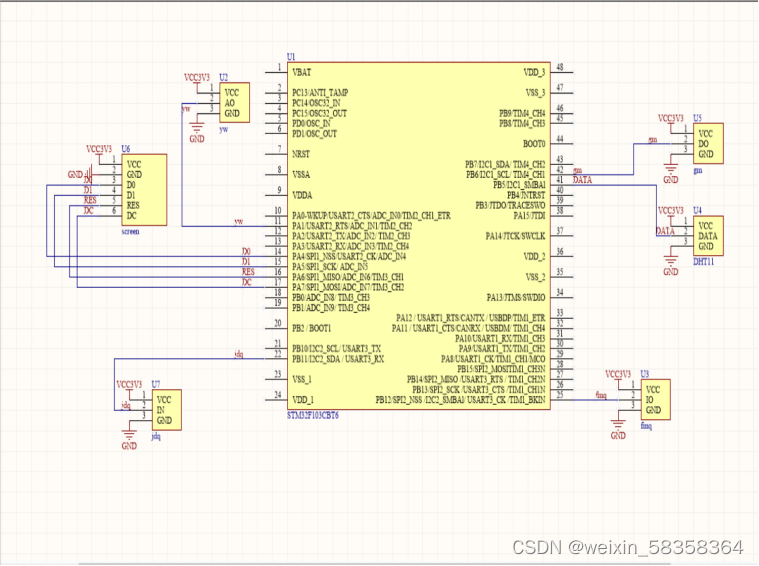Select the BOOT0 pin name
This screenshot has height=566, width=759.
pyautogui.click(x=534, y=144)
